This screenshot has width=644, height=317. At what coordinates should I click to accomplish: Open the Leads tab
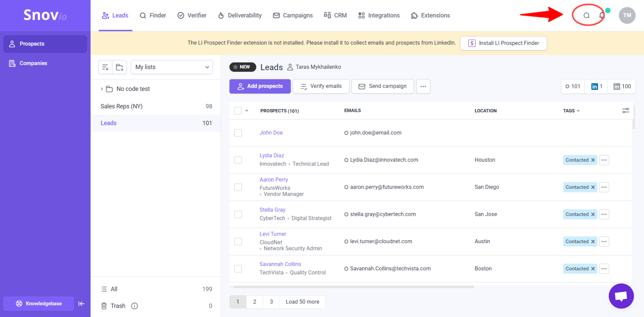click(x=115, y=16)
